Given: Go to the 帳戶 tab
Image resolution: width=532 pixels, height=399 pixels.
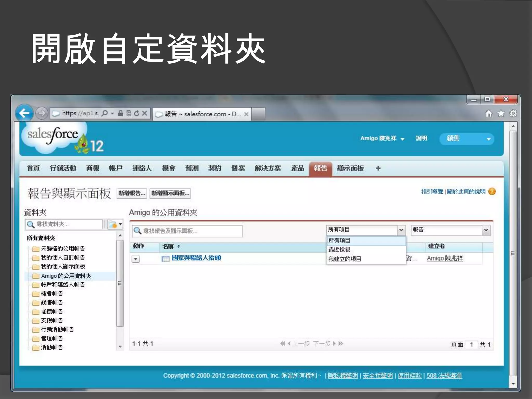Looking at the screenshot, I should coord(116,168).
